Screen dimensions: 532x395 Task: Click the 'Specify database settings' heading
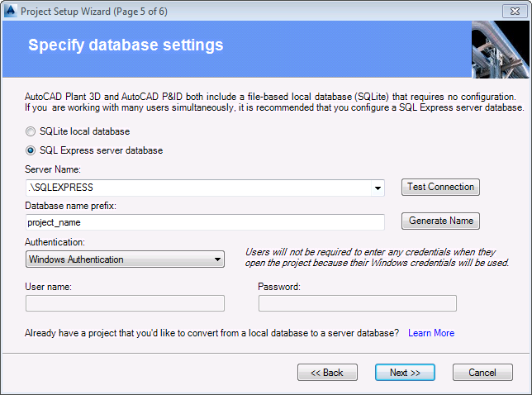tap(126, 45)
